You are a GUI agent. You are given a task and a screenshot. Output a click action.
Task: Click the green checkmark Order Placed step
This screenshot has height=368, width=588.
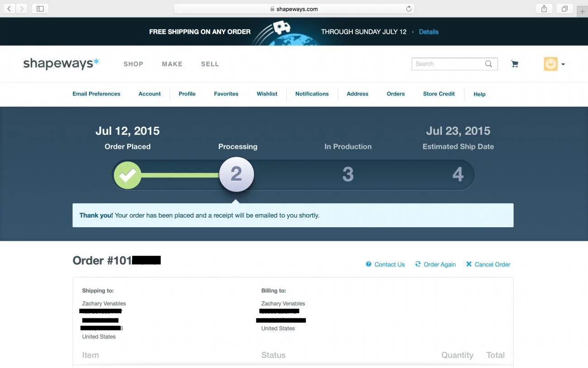(128, 175)
